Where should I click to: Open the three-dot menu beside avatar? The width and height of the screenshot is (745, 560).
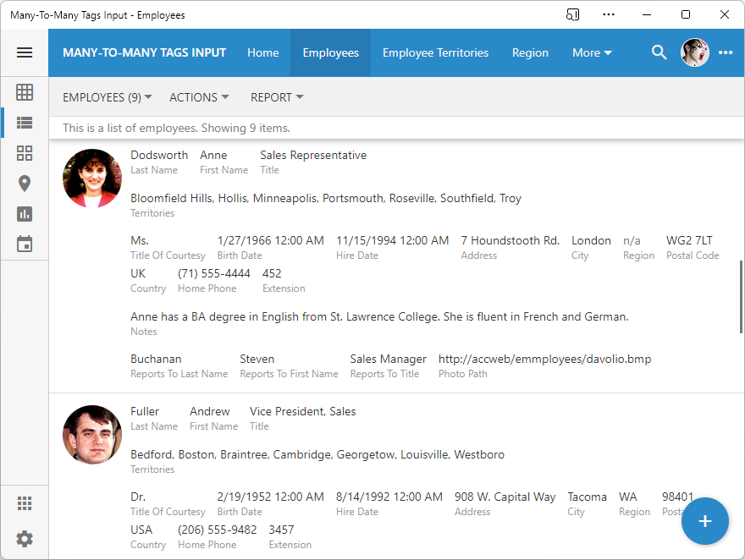726,52
